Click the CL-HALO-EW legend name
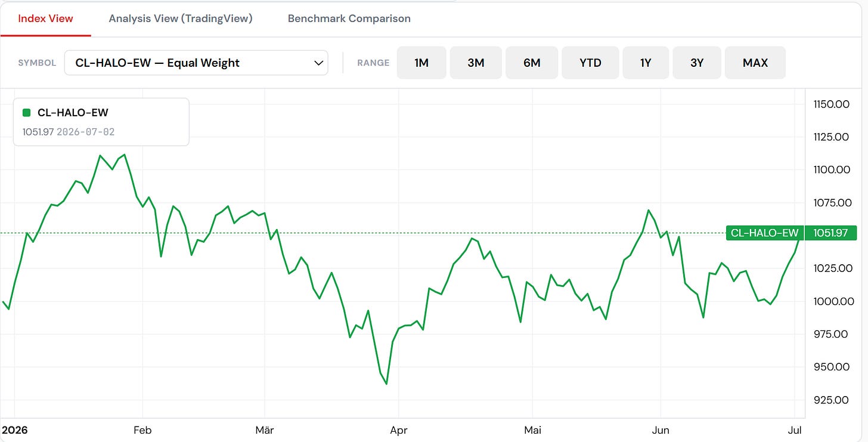Viewport: 868px width, 442px height. pyautogui.click(x=73, y=113)
